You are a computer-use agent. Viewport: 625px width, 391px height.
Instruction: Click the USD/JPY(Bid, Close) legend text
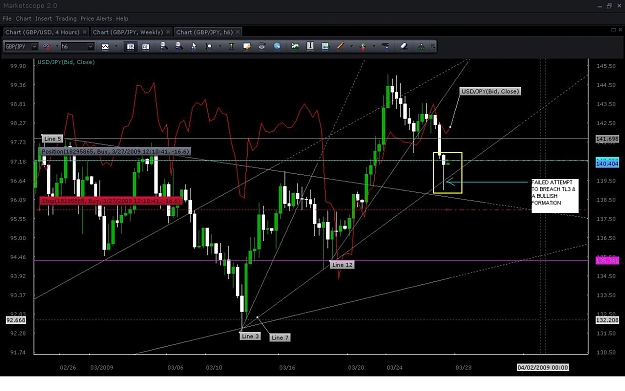click(x=66, y=62)
